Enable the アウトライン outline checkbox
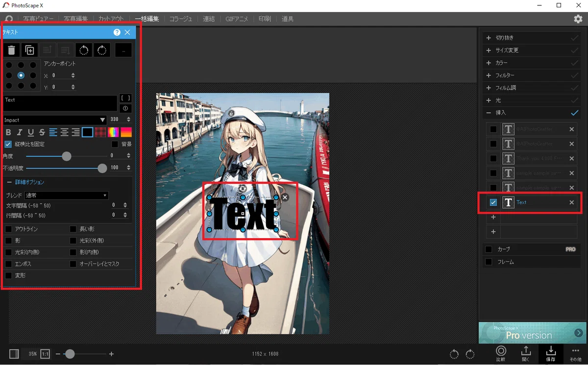This screenshot has height=366, width=588. pyautogui.click(x=8, y=229)
